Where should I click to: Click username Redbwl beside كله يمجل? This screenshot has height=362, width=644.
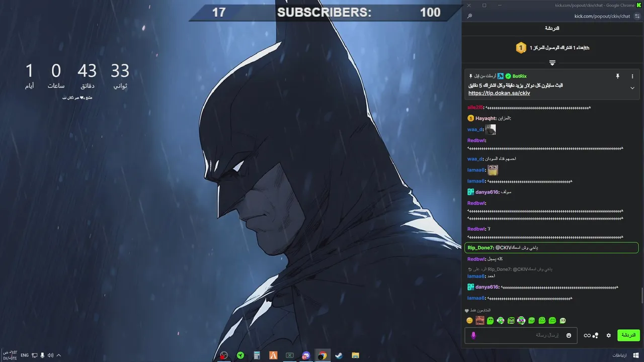tap(476, 259)
